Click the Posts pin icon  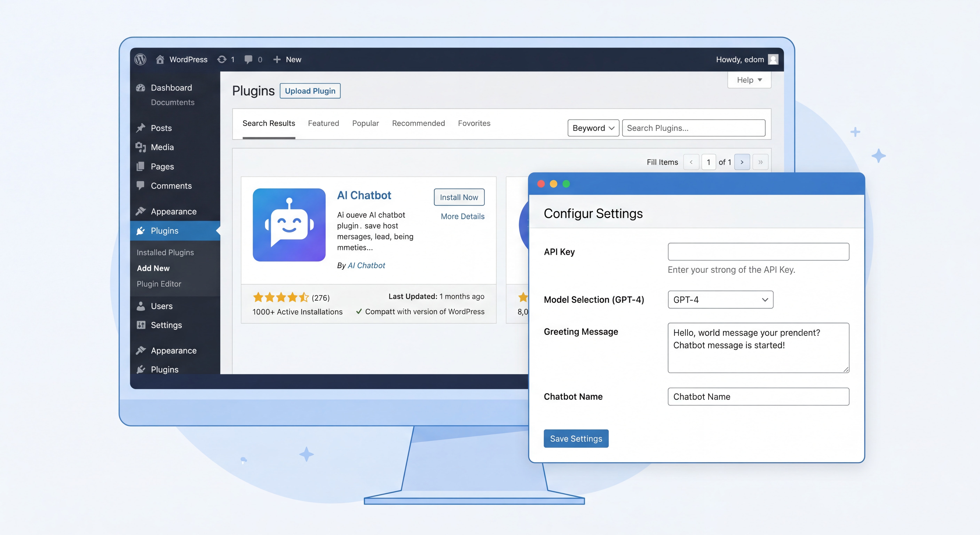point(141,128)
